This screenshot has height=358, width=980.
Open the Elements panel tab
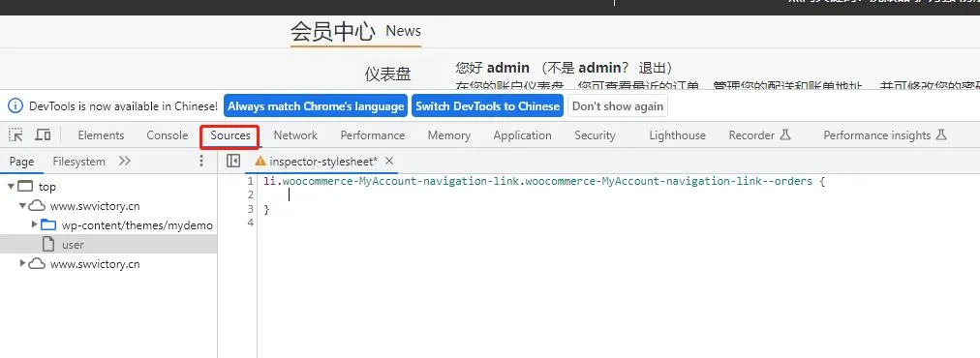(x=102, y=134)
